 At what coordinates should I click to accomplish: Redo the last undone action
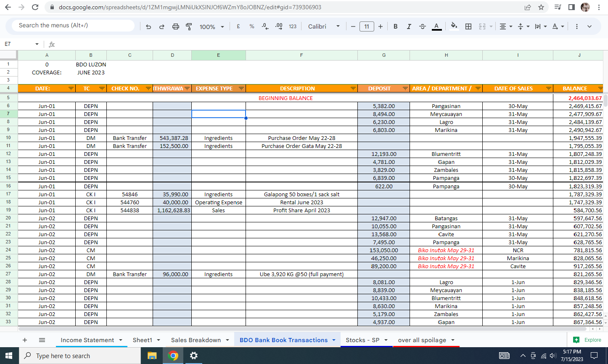click(161, 26)
